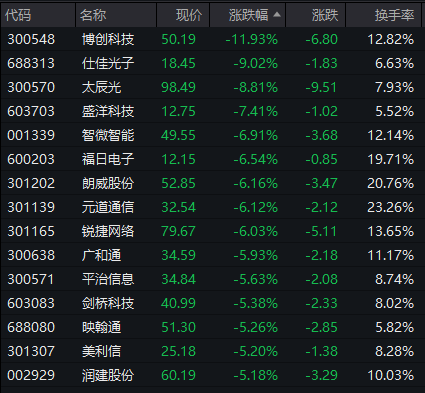Viewport: 425px width, 393px height.
Task: Click turnover rate 20.76%
Action: [x=391, y=183]
